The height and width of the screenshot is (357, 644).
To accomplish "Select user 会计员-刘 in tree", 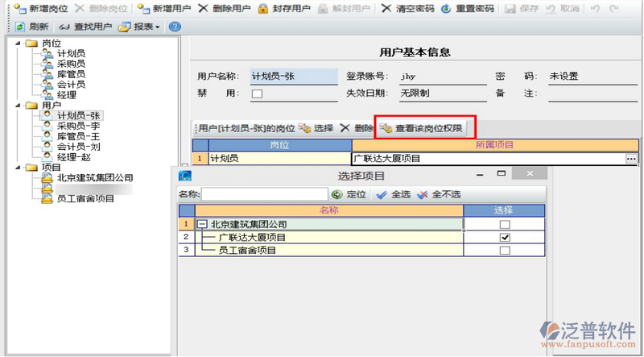I will point(78,147).
